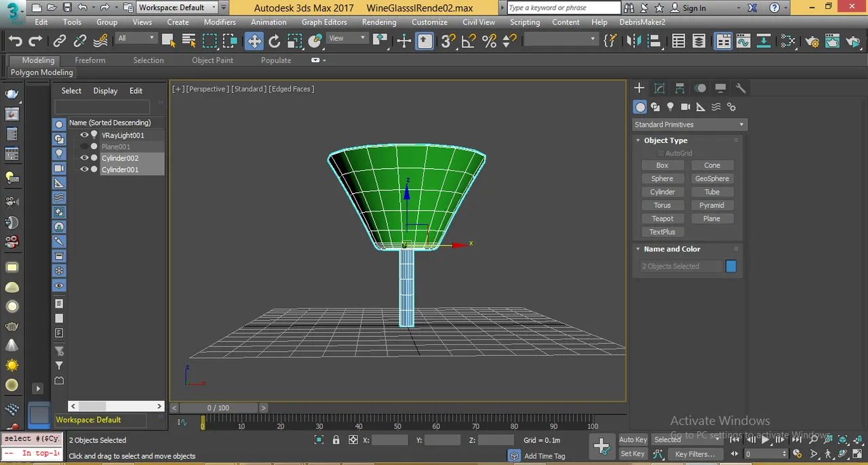Viewport: 868px width, 465px height.
Task: Switch to the Freeform ribbon tab
Action: coord(90,60)
